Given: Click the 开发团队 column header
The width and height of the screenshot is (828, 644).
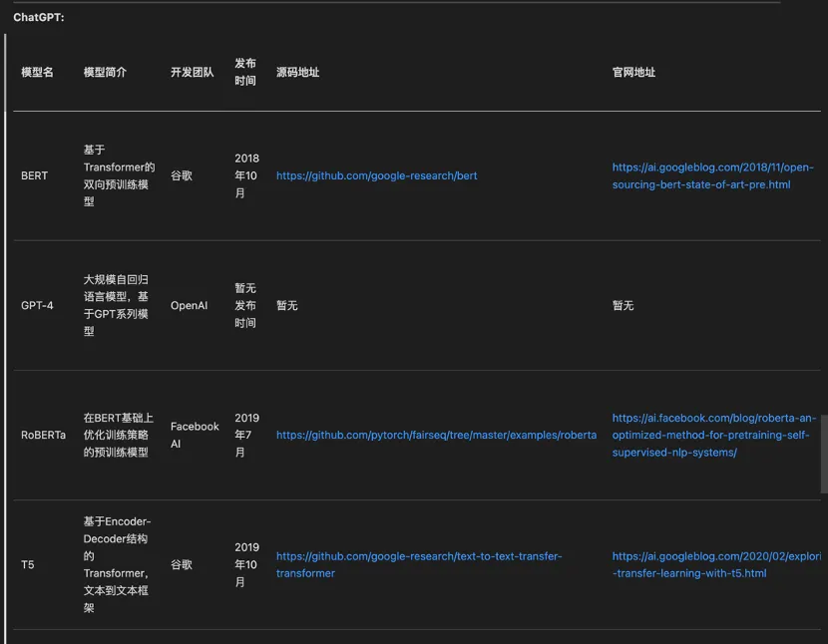Looking at the screenshot, I should [193, 73].
